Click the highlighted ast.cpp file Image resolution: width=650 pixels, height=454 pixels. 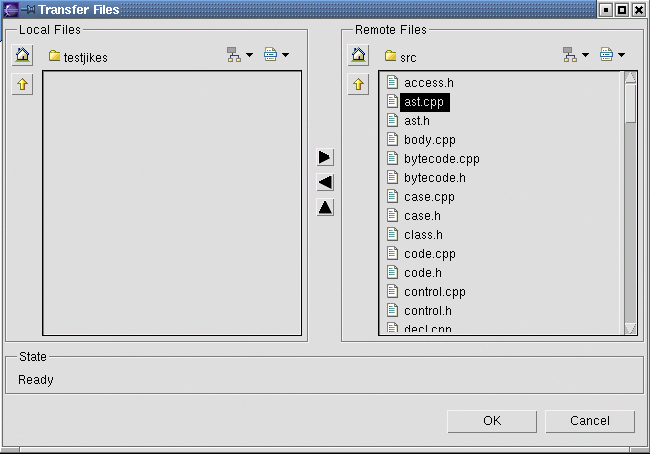(423, 102)
